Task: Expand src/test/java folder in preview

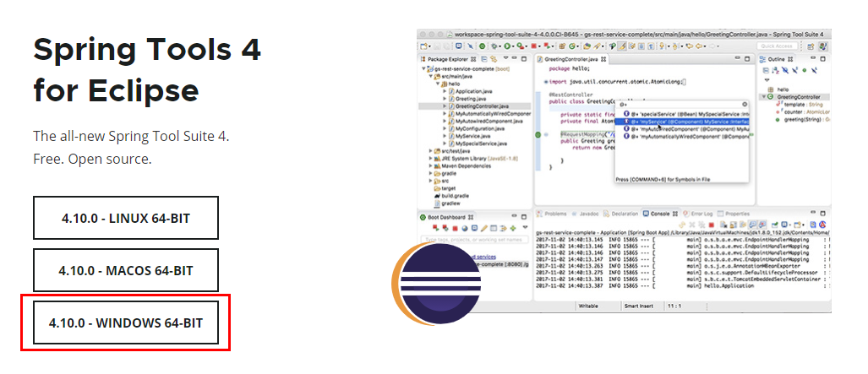Action: pos(431,151)
